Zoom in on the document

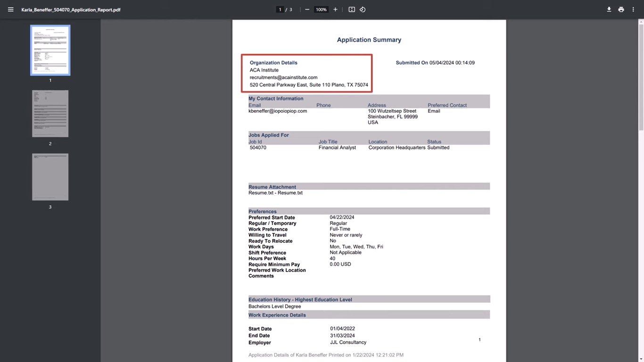pyautogui.click(x=335, y=9)
